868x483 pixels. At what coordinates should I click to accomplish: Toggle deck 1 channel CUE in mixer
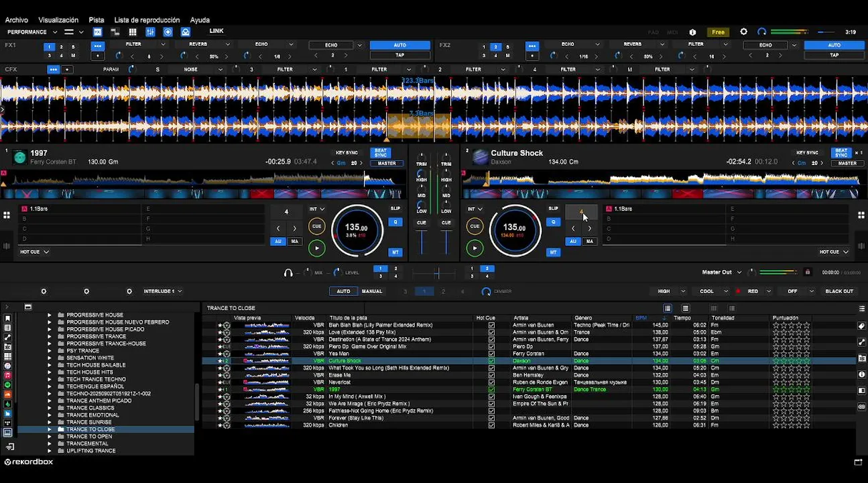click(422, 223)
